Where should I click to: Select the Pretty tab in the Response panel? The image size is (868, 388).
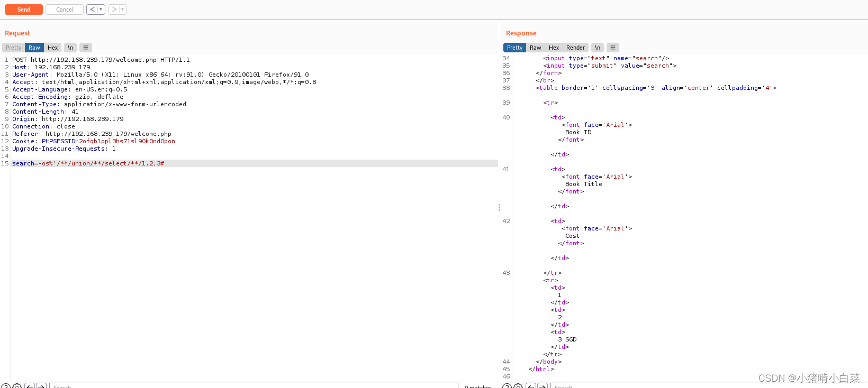(x=514, y=48)
